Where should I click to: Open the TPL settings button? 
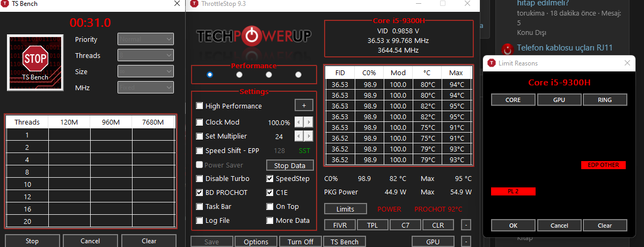[x=373, y=225]
